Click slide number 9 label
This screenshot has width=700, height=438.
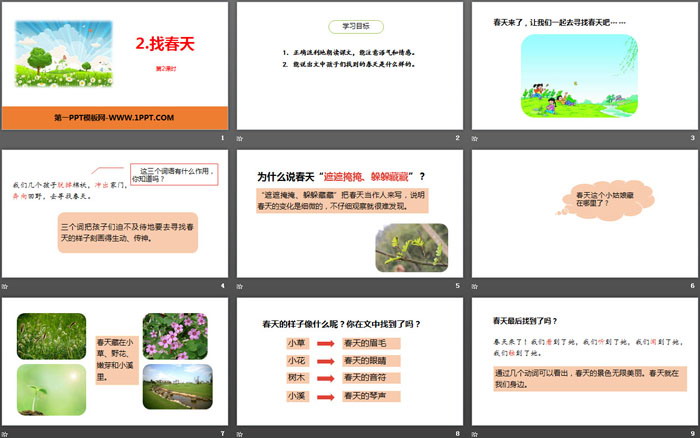click(692, 433)
